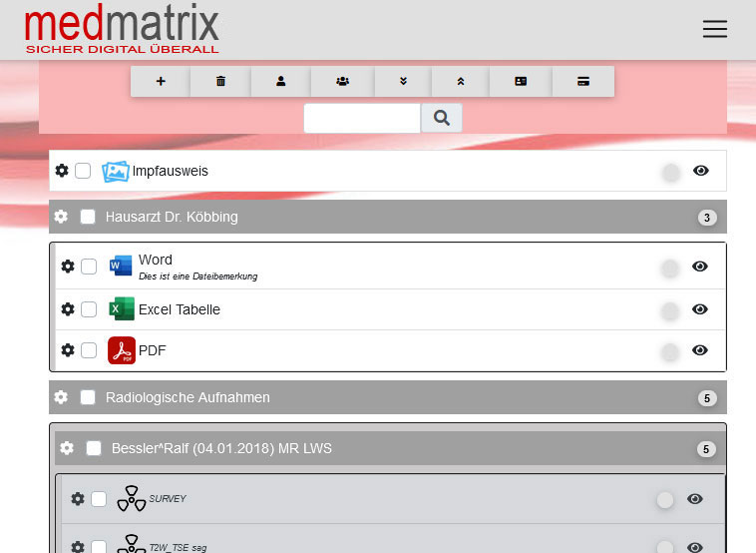The height and width of the screenshot is (553, 756).
Task: Select the Excel Tabelle checkbox
Action: click(x=89, y=309)
